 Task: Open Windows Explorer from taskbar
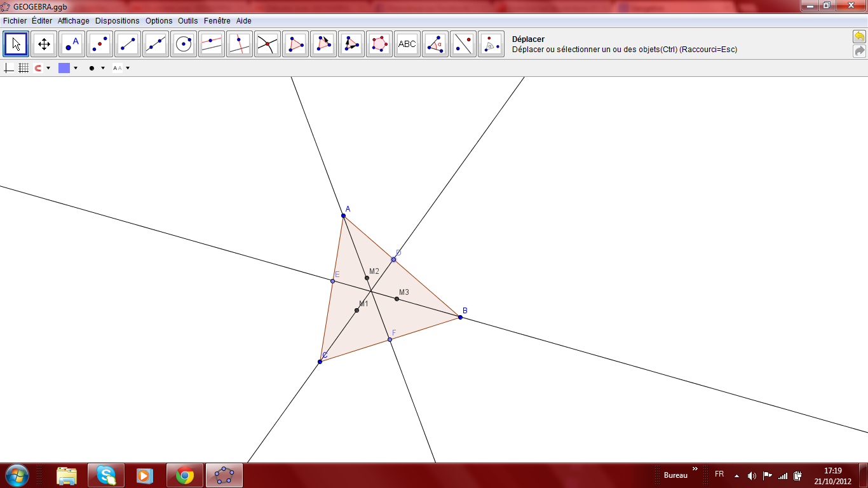(x=67, y=475)
